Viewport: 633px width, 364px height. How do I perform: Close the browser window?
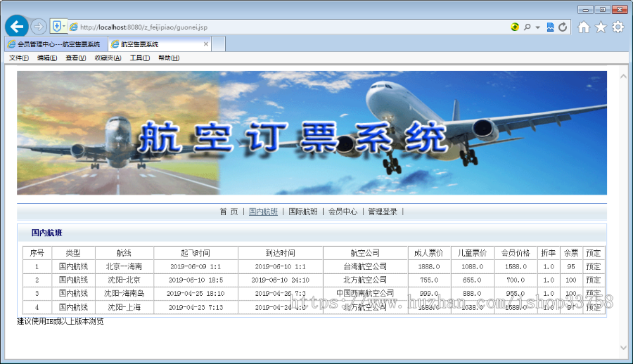tap(620, 9)
